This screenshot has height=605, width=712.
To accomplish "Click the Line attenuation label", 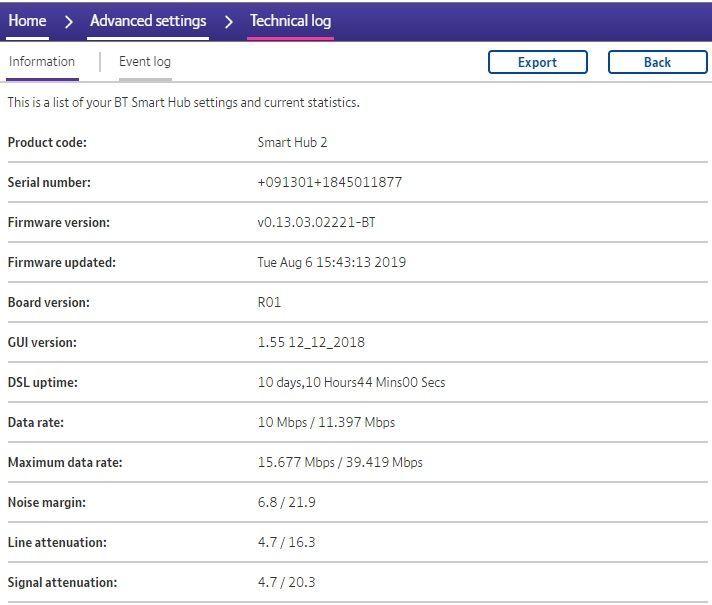I will tap(56, 543).
